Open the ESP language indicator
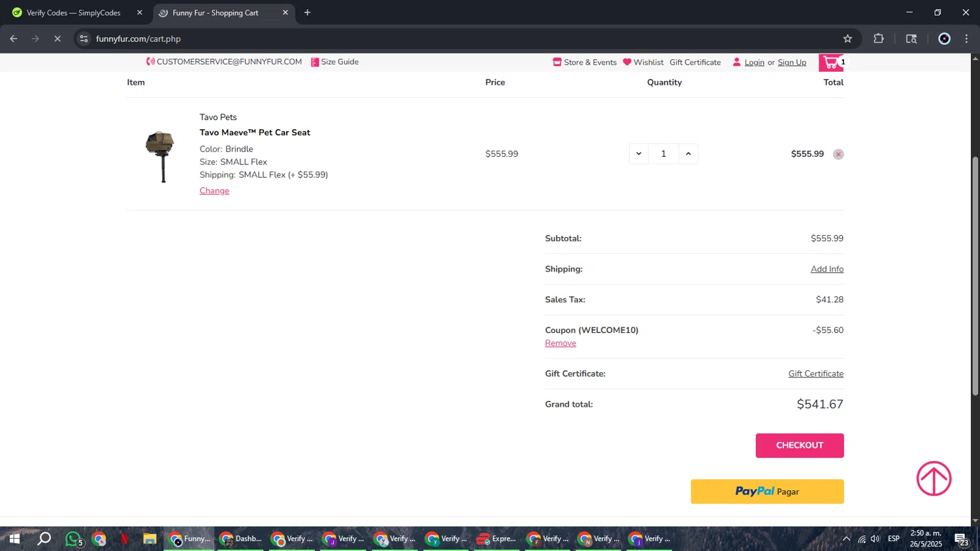980x551 pixels. click(894, 539)
